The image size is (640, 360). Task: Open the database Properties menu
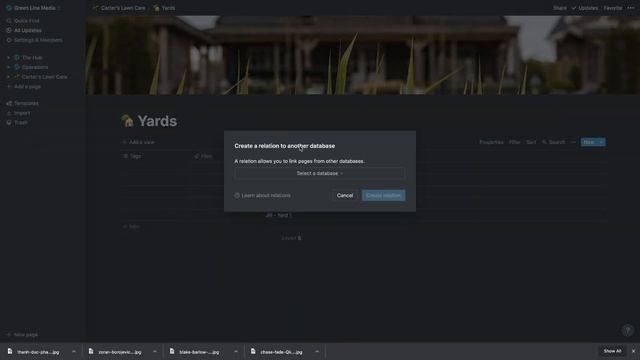[x=491, y=142]
